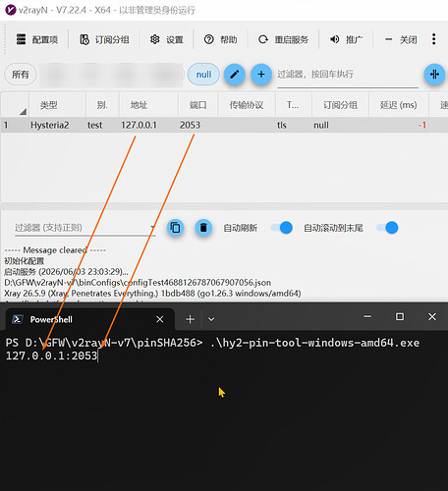Viewport: 448px width, 491px height.
Task: Close the PowerShell terminal window
Action: pos(432,316)
